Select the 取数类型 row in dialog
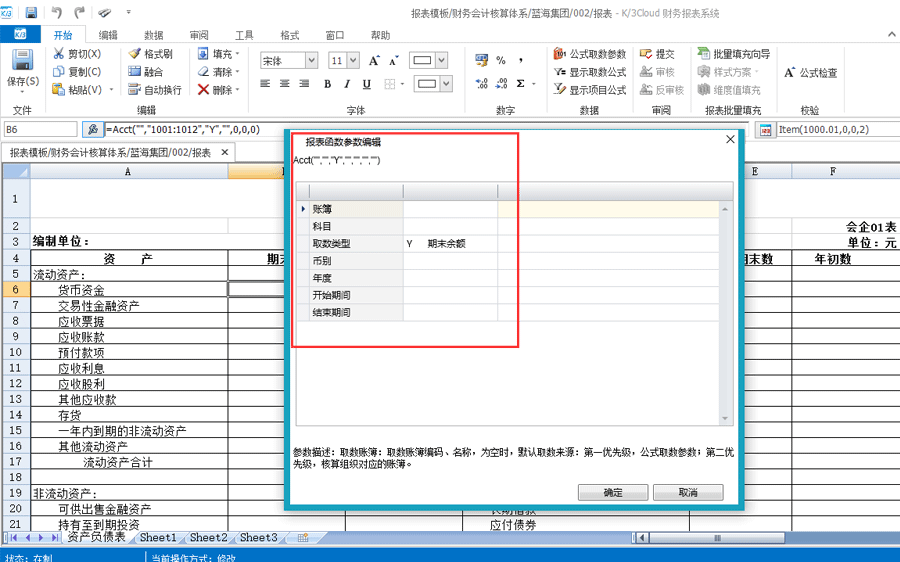This screenshot has width=900, height=562. (x=508, y=243)
